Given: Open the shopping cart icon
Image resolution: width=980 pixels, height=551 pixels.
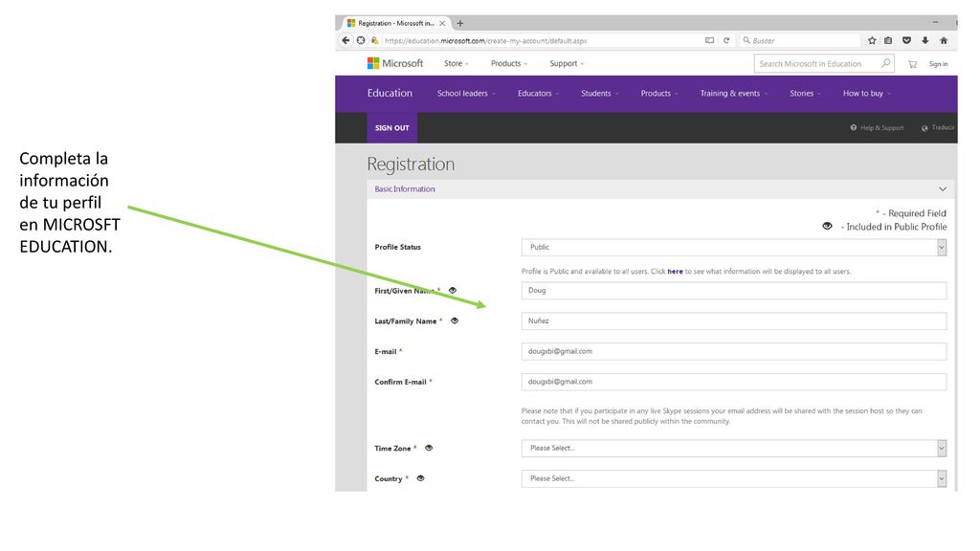Looking at the screenshot, I should click(x=912, y=64).
